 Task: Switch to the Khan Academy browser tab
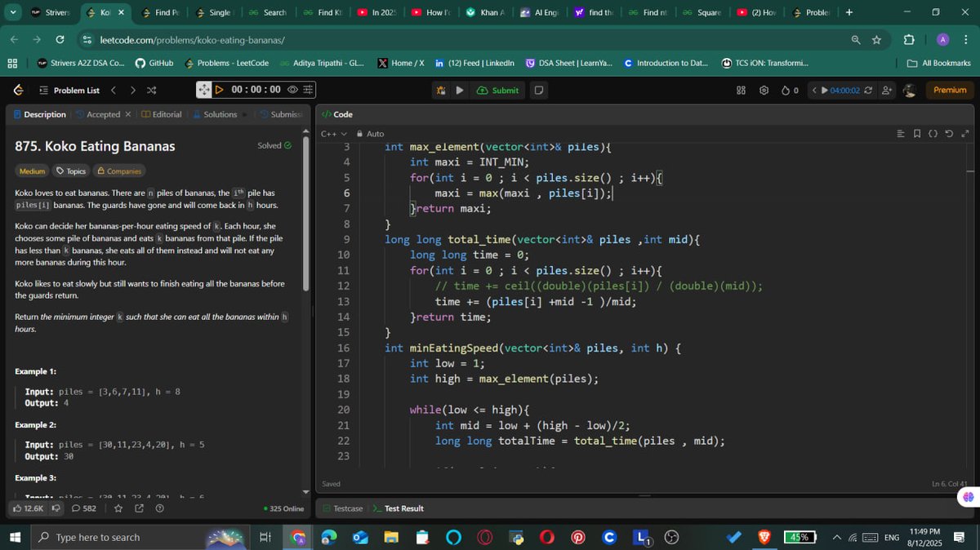[486, 12]
